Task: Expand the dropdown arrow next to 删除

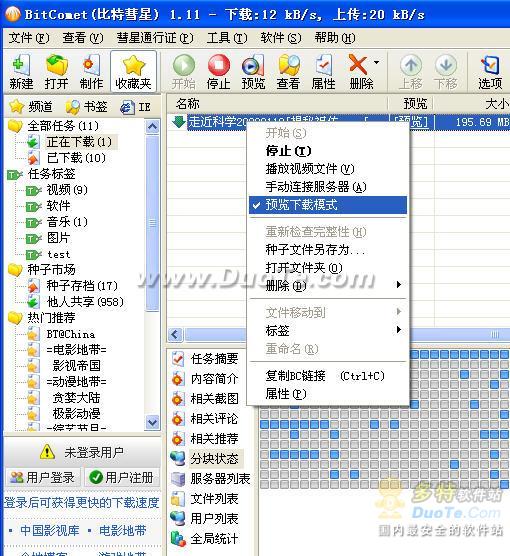Action: (x=376, y=63)
